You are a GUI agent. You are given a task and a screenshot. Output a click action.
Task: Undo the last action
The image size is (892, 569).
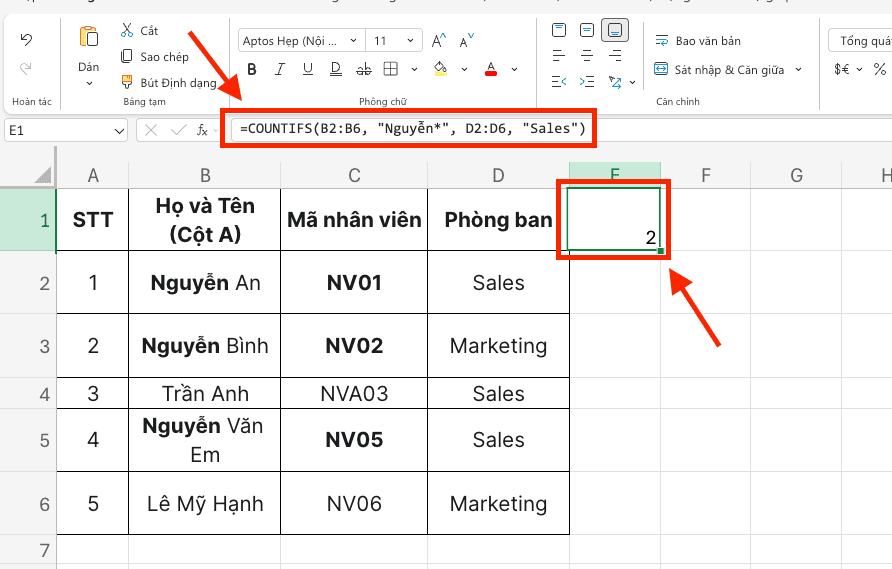pyautogui.click(x=26, y=39)
